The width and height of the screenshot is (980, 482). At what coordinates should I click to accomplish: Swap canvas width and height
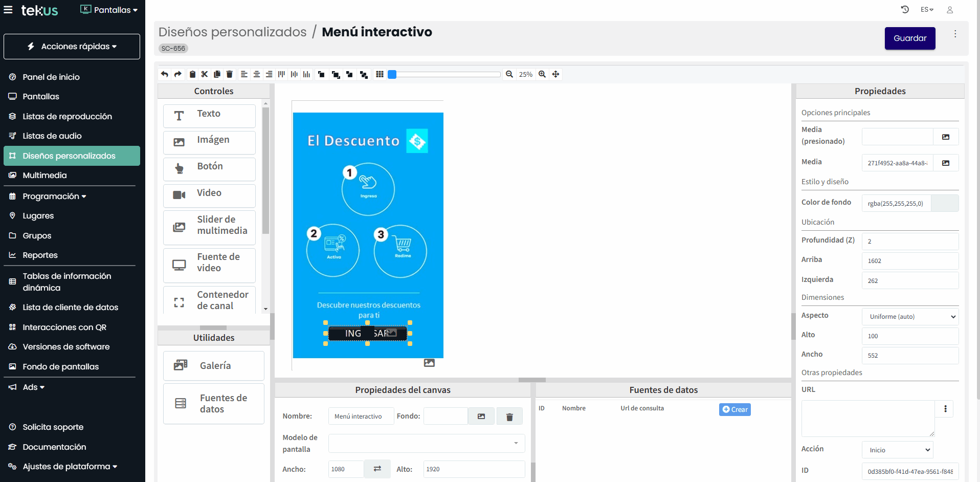coord(377,469)
